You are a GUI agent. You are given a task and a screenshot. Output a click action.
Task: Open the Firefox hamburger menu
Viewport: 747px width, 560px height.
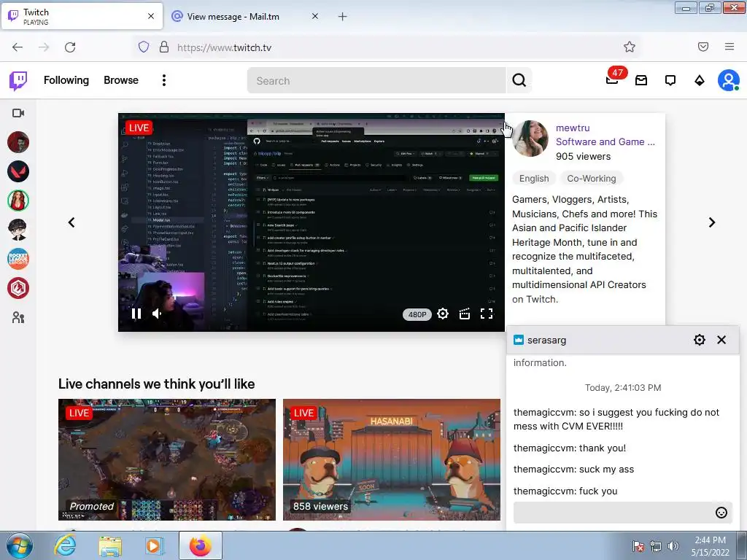point(729,47)
